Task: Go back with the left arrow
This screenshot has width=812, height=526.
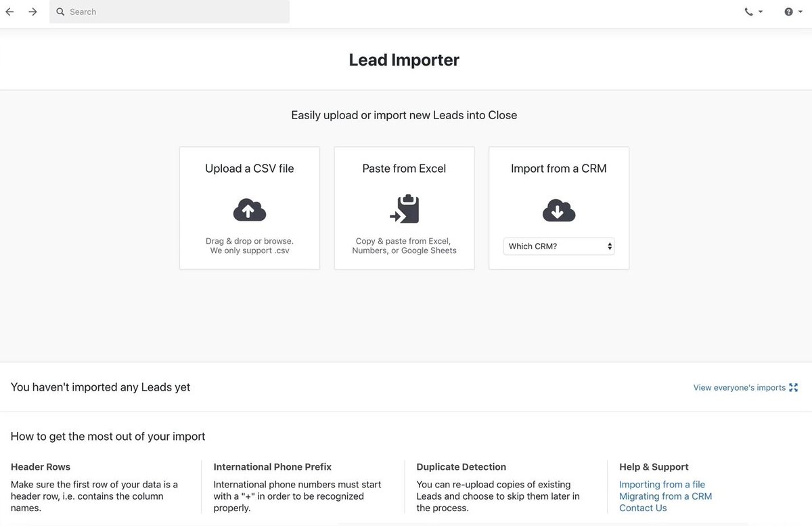Action: click(9, 12)
